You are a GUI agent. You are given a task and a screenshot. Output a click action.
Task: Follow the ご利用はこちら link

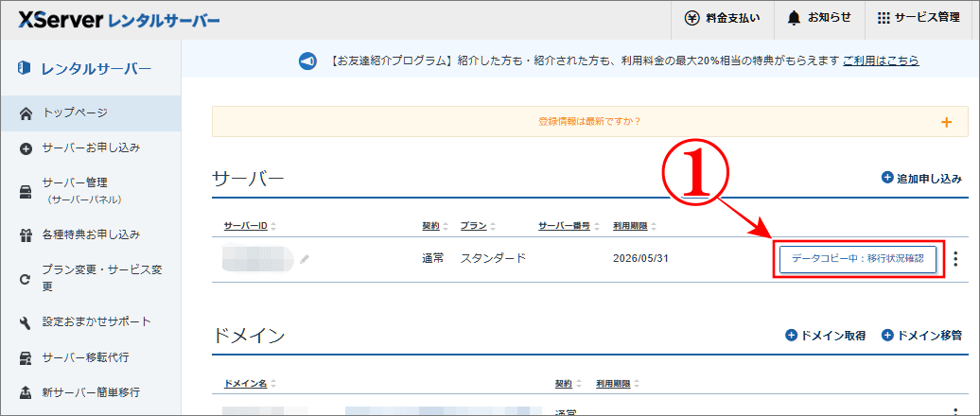coord(881,61)
